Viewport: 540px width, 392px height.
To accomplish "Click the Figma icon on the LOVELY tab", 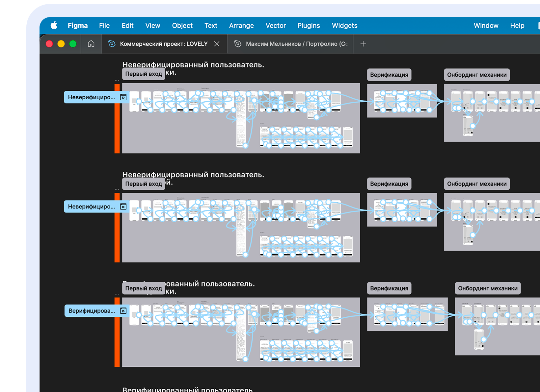I will pyautogui.click(x=112, y=44).
